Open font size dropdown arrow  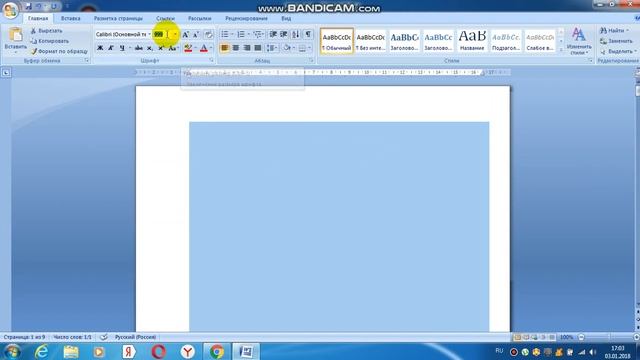pos(175,34)
